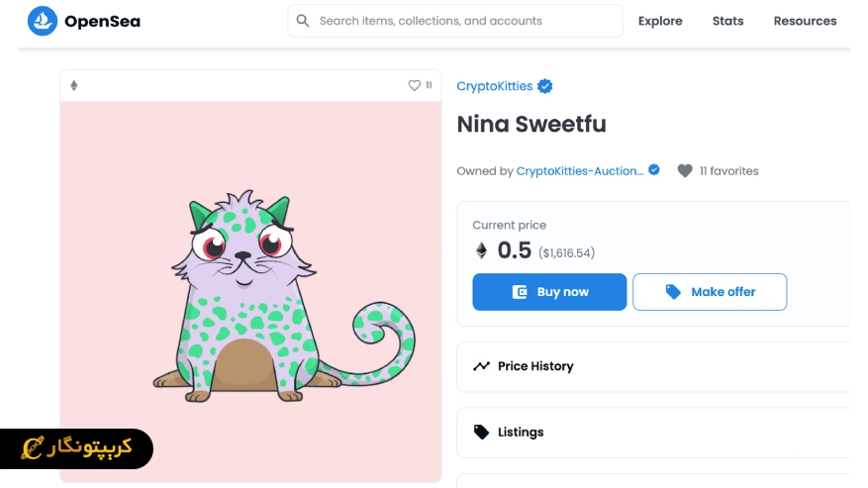Favorite the item with the heart outline icon
This screenshot has height=488, width=868.
(415, 86)
